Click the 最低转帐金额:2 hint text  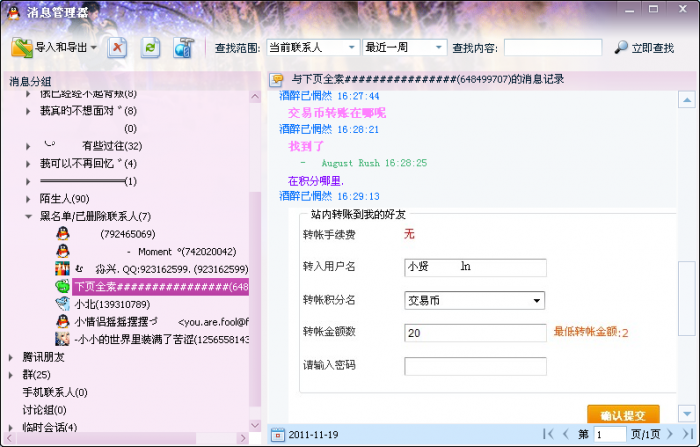coord(591,332)
